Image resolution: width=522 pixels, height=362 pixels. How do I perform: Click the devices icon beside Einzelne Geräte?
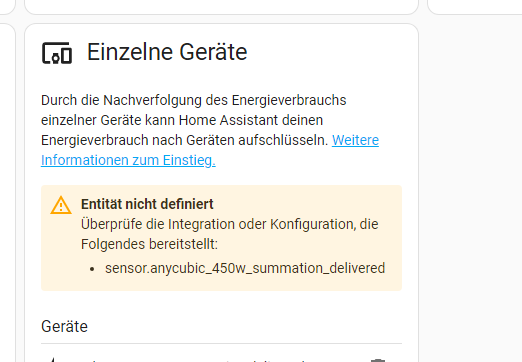(57, 53)
